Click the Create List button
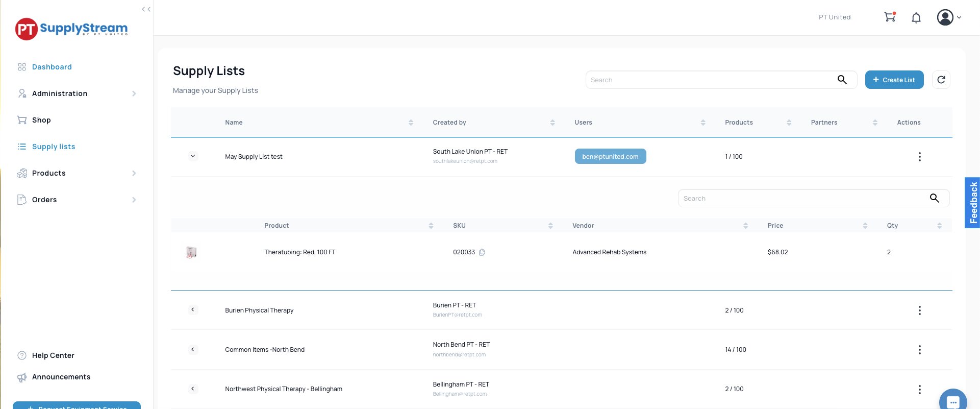This screenshot has width=980, height=409. coord(894,80)
